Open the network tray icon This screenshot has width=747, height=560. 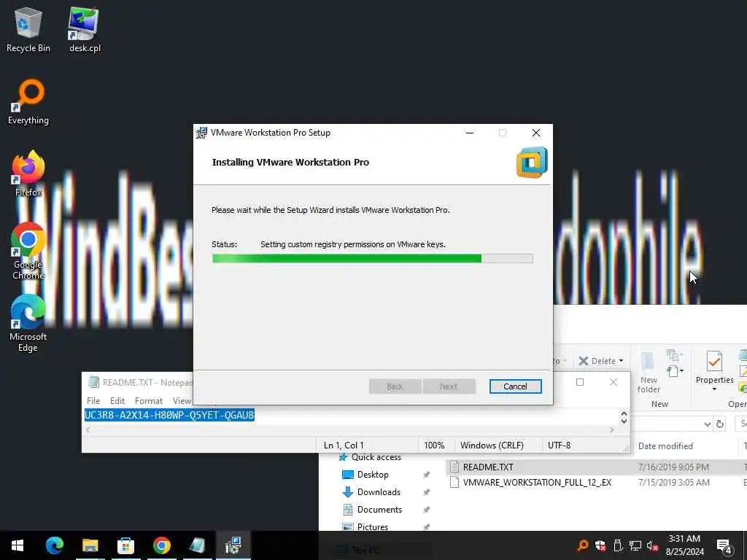[x=635, y=545]
